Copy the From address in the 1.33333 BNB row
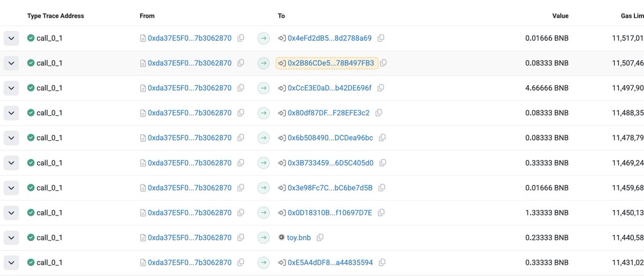The width and height of the screenshot is (644, 276). point(241,213)
